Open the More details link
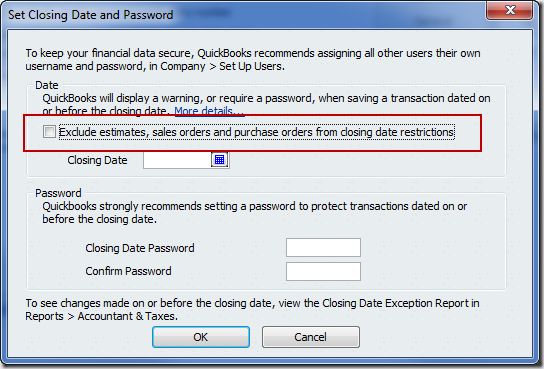 pyautogui.click(x=209, y=111)
